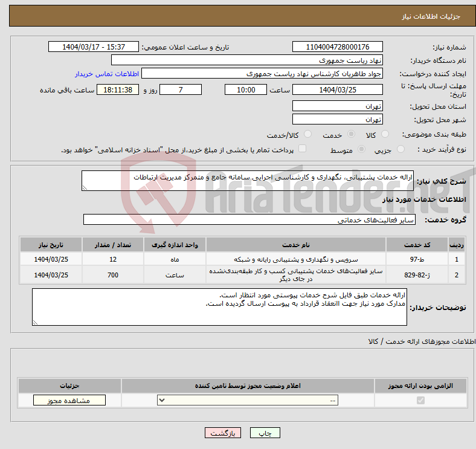Click the remaining days field showing 7
This screenshot has height=449, width=476.
[x=181, y=89]
